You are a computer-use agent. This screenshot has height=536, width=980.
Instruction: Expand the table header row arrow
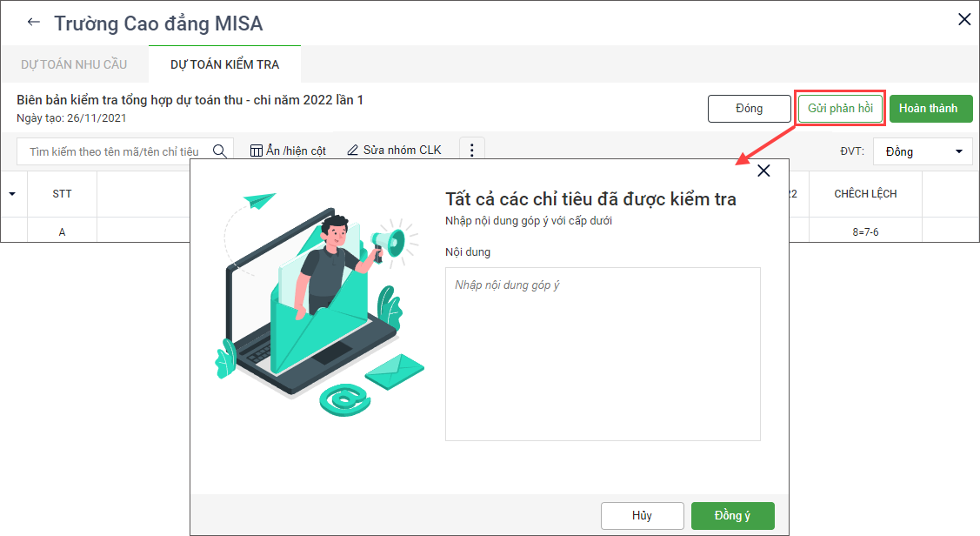click(12, 194)
